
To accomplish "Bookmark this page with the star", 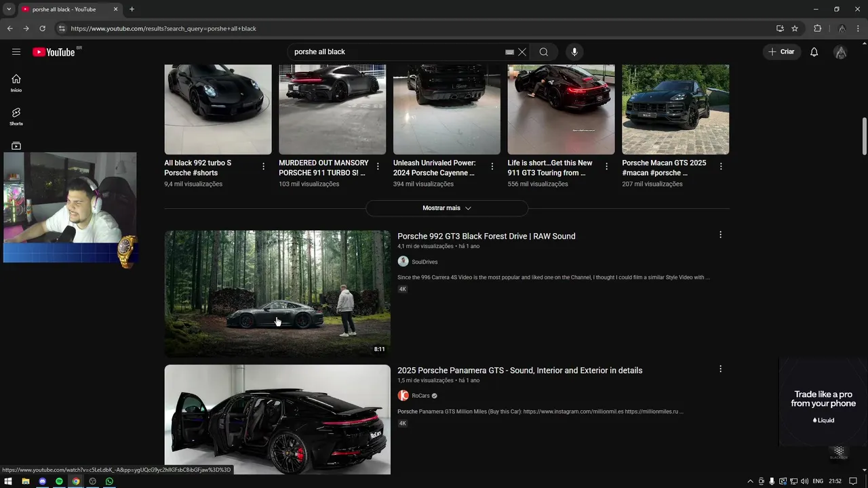I will pos(795,28).
